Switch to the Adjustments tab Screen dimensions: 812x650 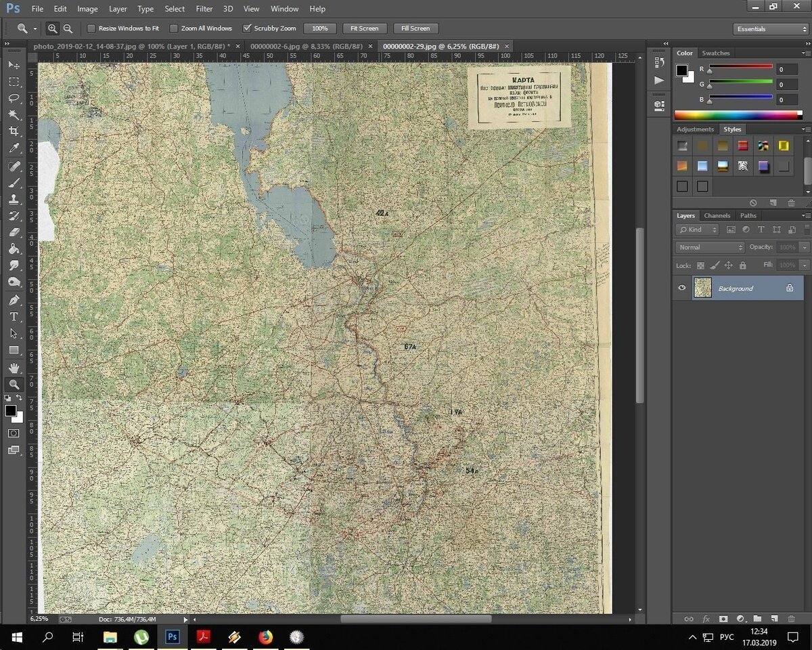pyautogui.click(x=695, y=129)
